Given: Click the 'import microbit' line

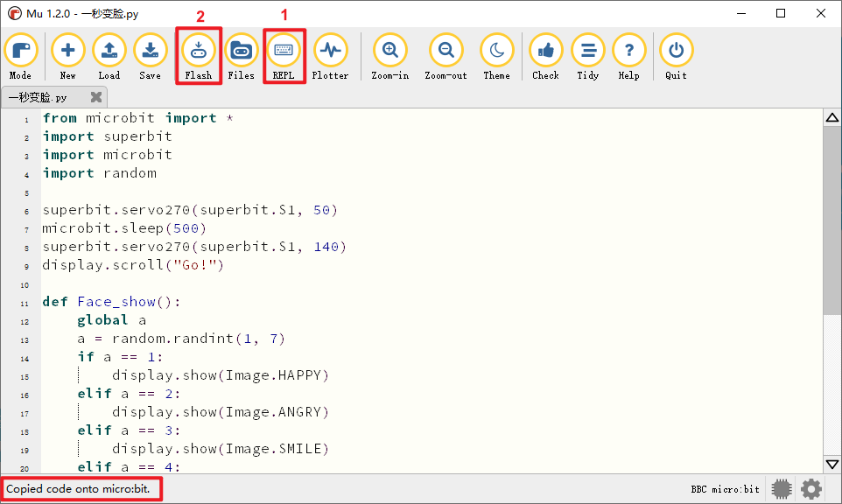Looking at the screenshot, I should pos(108,155).
